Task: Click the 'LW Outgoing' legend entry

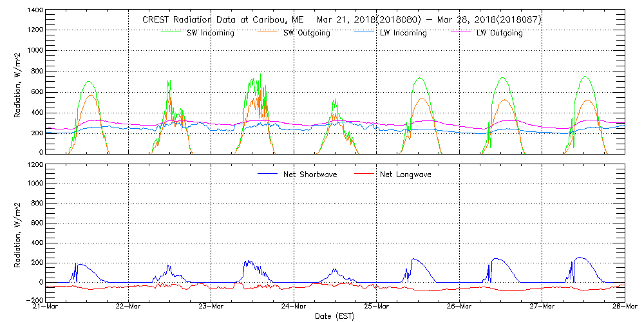Action: coord(500,33)
